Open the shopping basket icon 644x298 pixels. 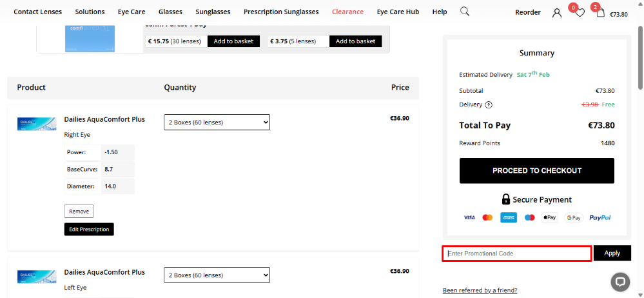point(600,12)
